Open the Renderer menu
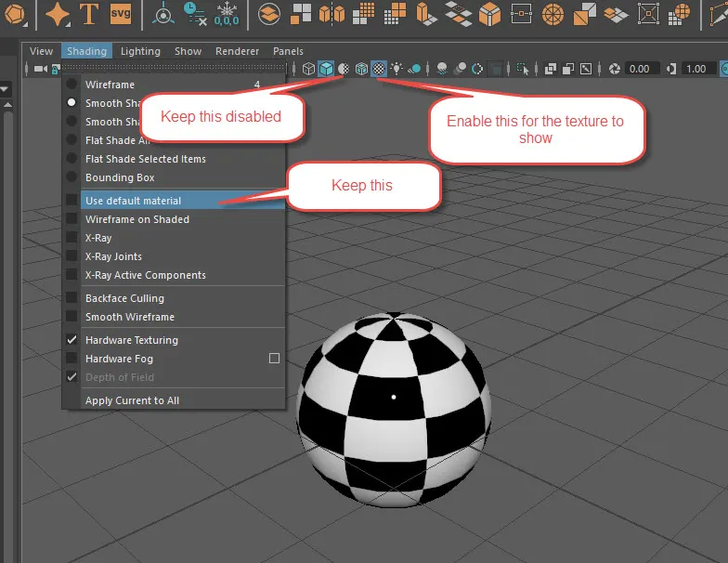728x563 pixels. [238, 51]
